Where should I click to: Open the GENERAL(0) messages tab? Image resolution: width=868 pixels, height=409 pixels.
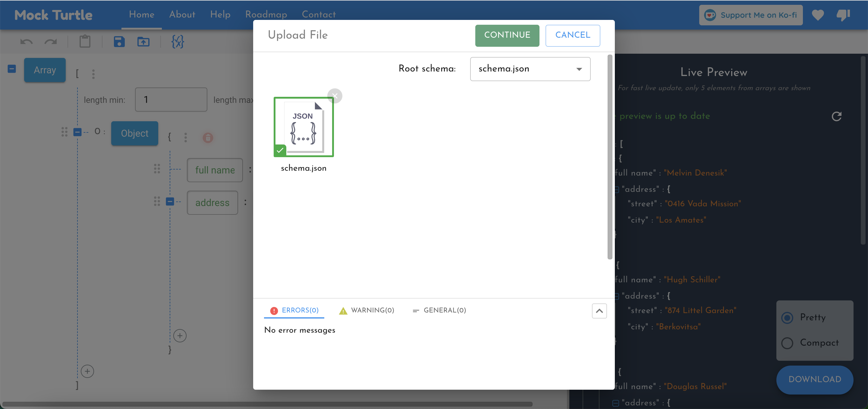coord(439,310)
